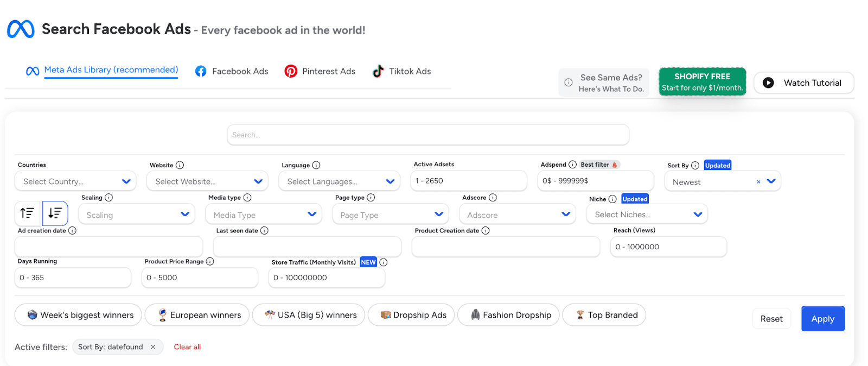Click the Meta infinity logo in the header
Viewport: 868px width, 366px height.
tap(21, 29)
